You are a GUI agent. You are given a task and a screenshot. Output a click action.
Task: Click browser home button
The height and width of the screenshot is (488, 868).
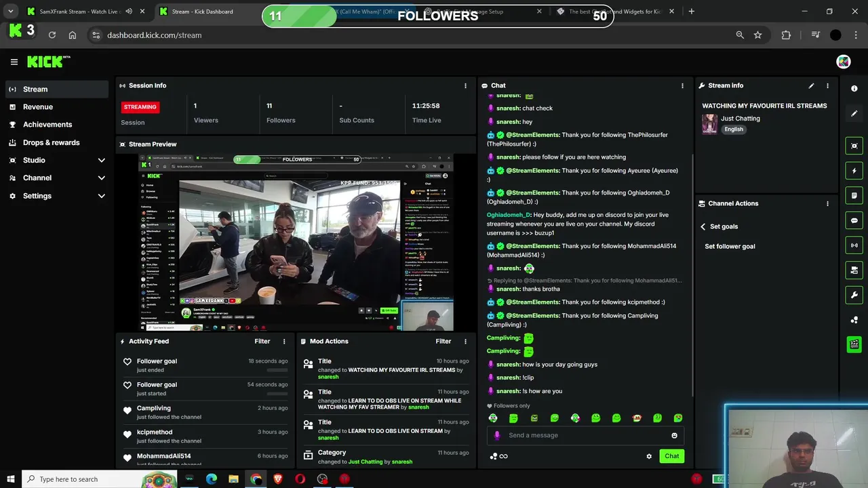tap(73, 35)
